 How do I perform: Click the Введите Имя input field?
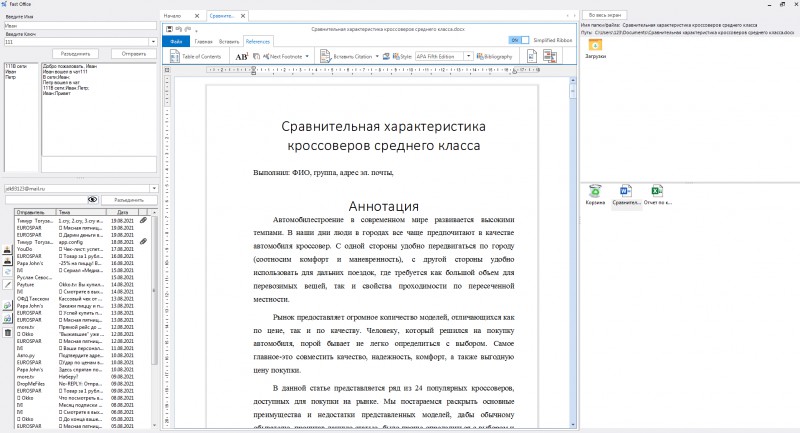pos(80,25)
